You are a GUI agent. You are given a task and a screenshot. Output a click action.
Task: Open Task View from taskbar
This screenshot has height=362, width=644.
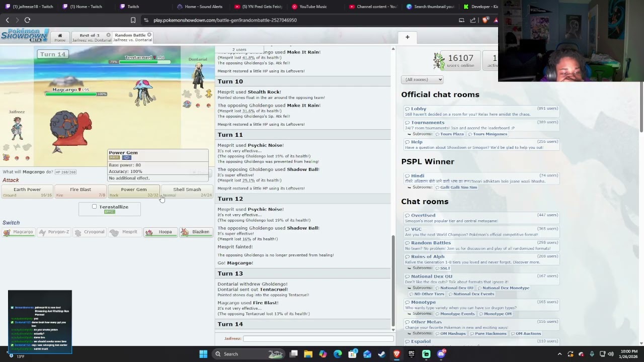point(294,354)
